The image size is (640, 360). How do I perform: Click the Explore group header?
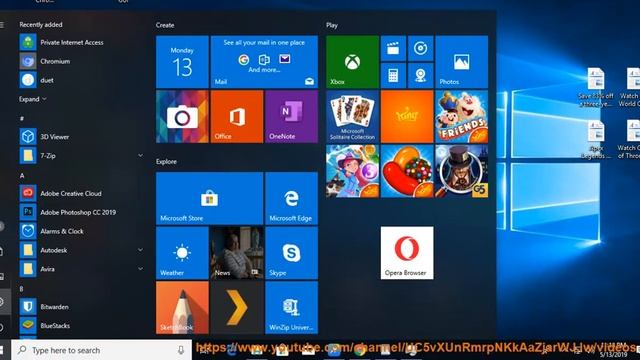(166, 162)
